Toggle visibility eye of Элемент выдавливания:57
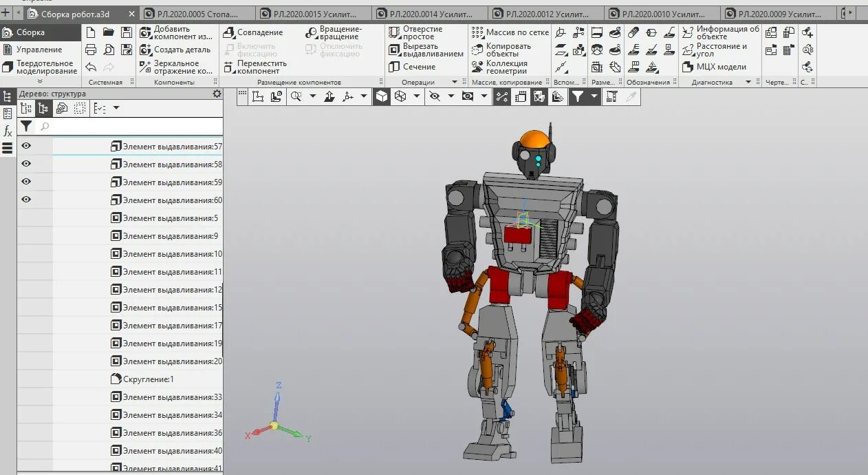Viewport: 868px width, 475px height. tap(26, 146)
